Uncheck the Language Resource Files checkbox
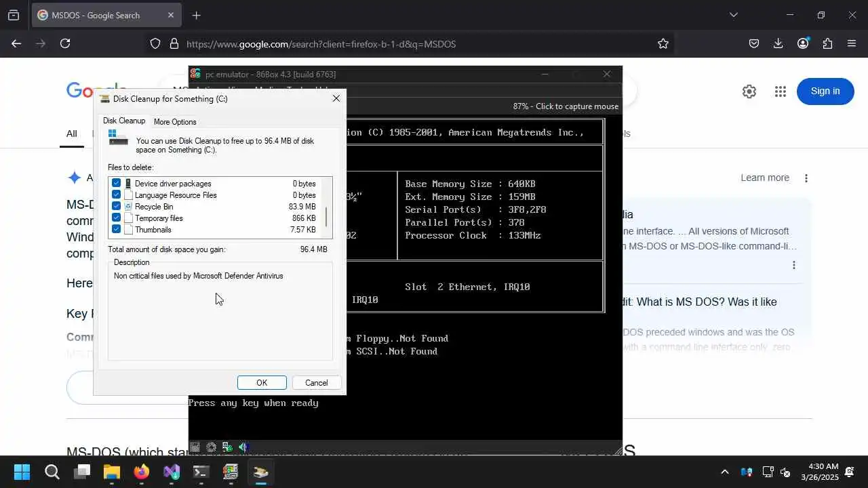 tap(116, 195)
